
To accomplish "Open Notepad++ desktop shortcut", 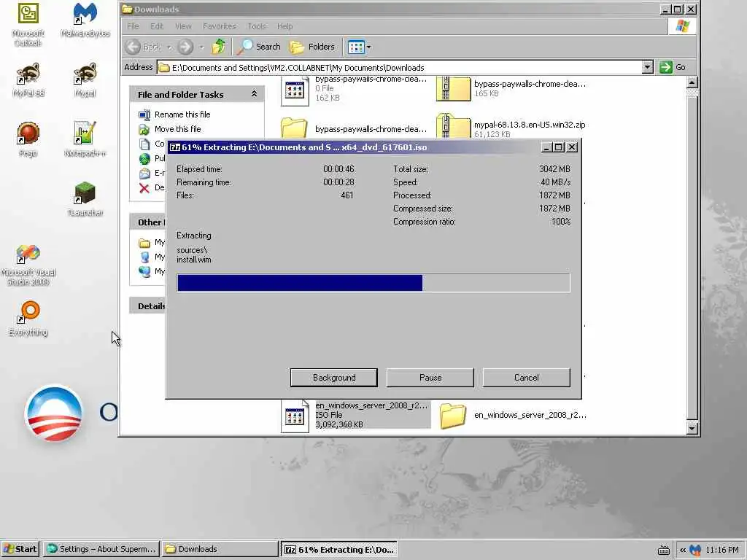I will tap(85, 139).
